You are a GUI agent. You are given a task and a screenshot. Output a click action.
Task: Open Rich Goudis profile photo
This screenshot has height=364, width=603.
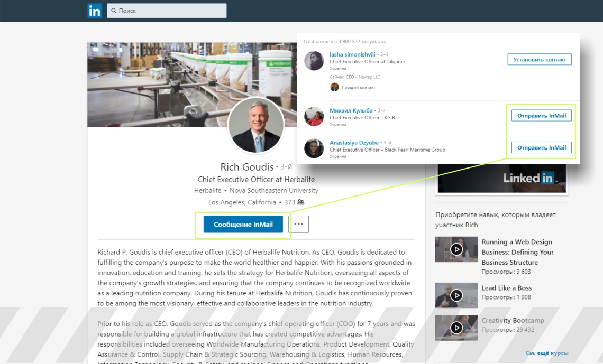tap(256, 125)
